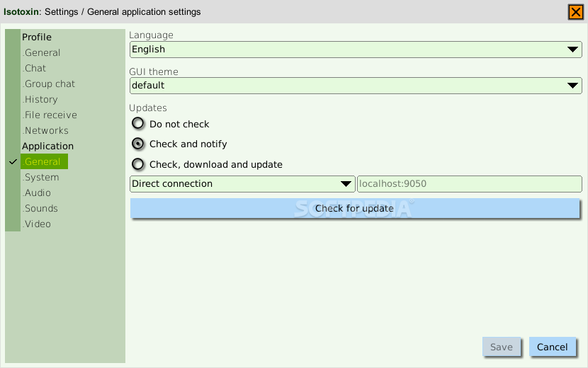
Task: Click the Cancel button
Action: [x=553, y=347]
